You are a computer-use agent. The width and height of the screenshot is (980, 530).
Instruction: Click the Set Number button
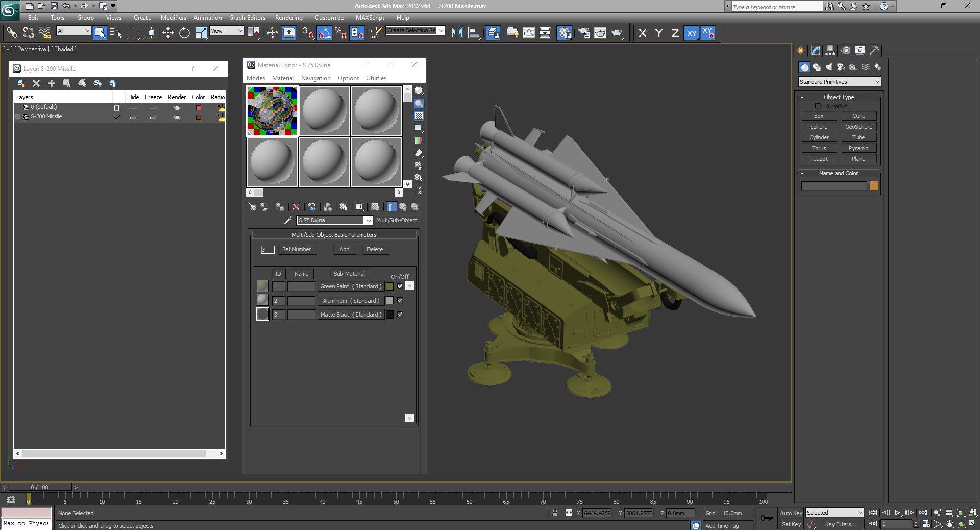pos(297,249)
